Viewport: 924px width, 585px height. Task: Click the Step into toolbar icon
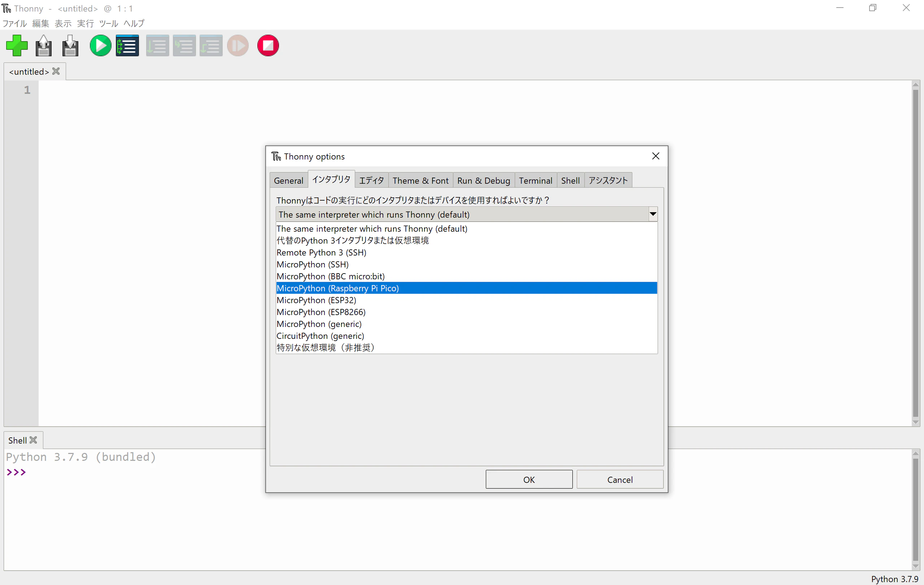click(x=184, y=45)
